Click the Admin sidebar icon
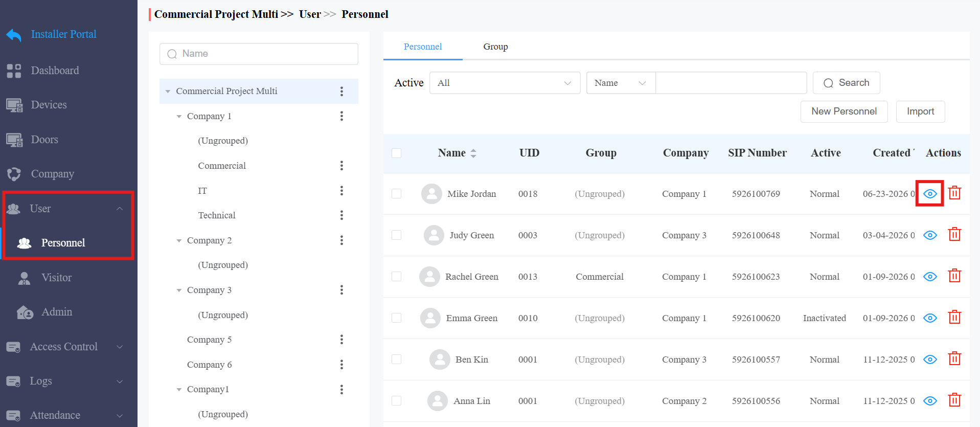Viewport: 980px width, 427px height. [25, 312]
